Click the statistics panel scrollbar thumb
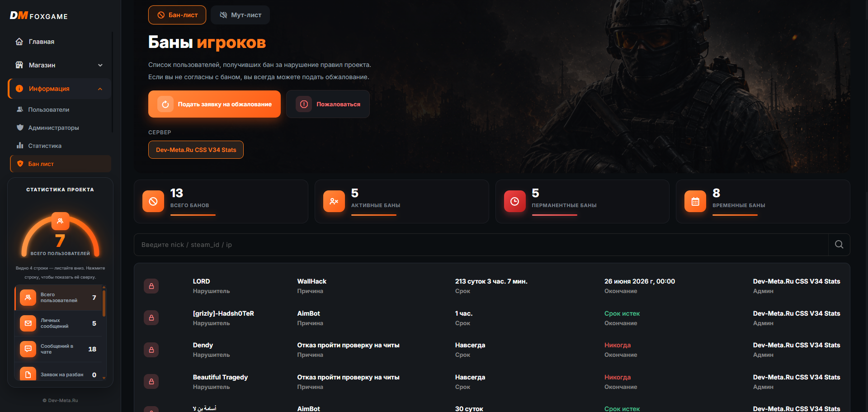Screen dimensions: 868x412 [x=104, y=303]
